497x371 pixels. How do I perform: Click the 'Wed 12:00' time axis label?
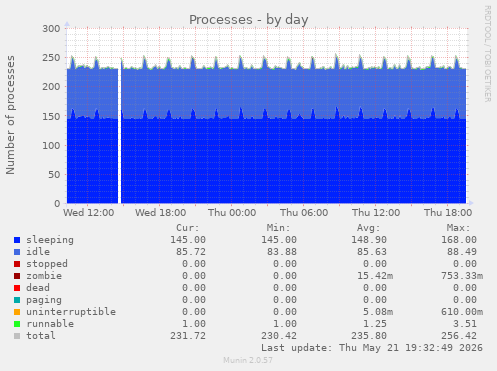click(x=89, y=213)
